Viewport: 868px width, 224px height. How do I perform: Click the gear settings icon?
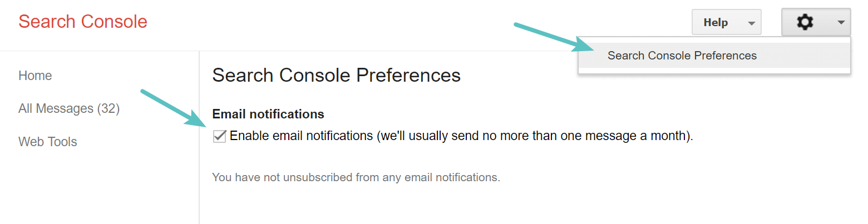tap(805, 23)
